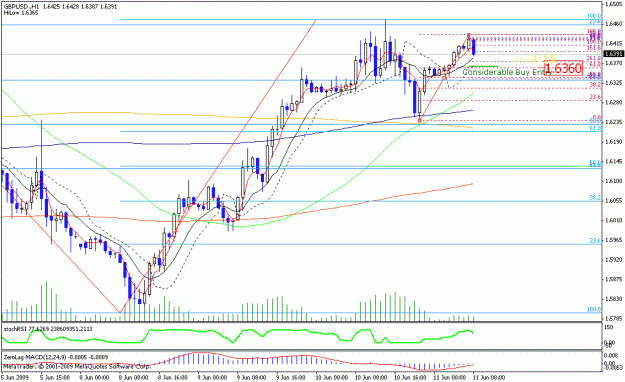
Task: Click the '8 Jun 16:00' time label
Action: 173,377
